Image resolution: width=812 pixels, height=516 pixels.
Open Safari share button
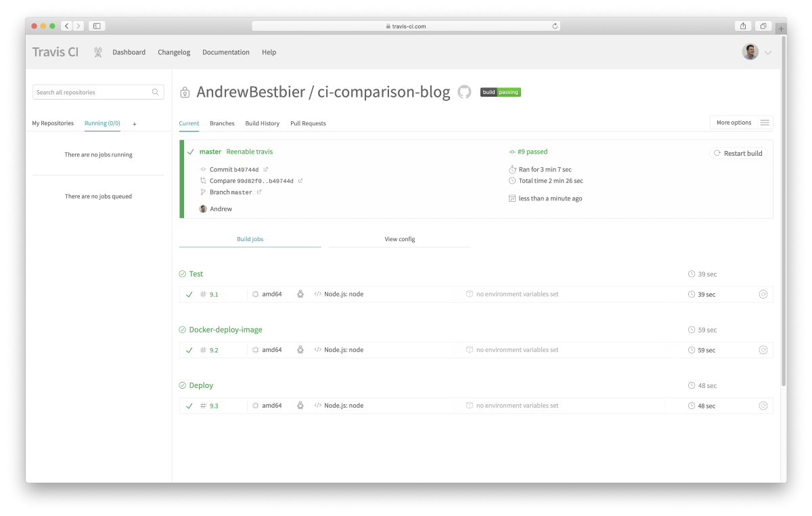click(x=743, y=26)
